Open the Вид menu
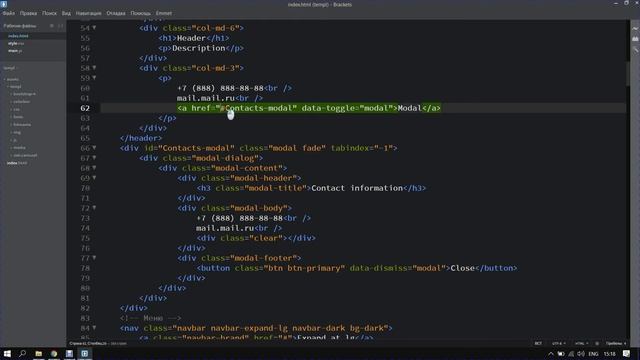Viewport: 640px width, 360px height. pos(66,13)
